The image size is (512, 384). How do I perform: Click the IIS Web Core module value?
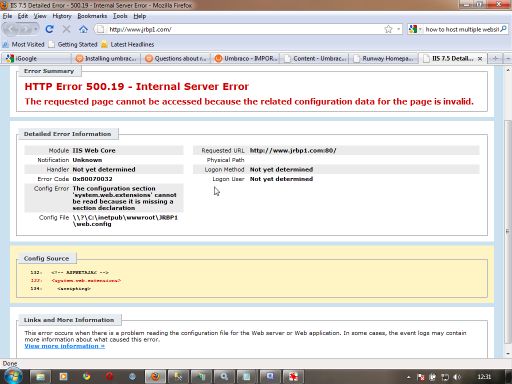94,150
